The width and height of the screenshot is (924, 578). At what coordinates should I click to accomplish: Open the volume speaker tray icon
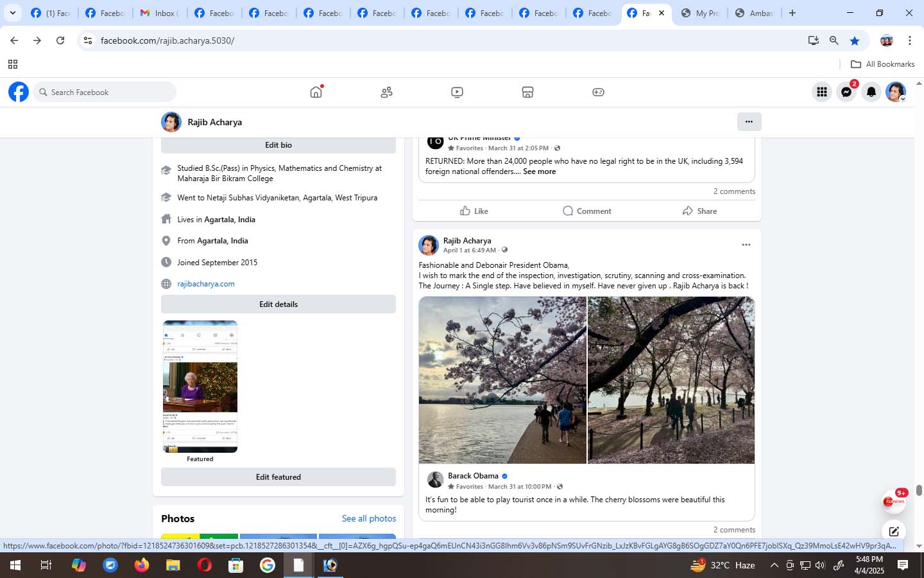coord(820,565)
